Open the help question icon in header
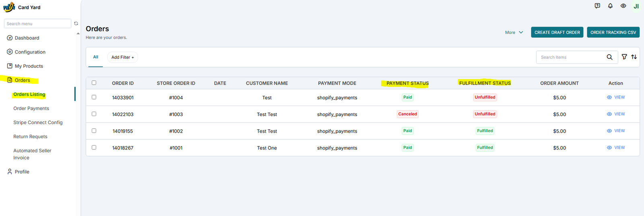 [597, 6]
